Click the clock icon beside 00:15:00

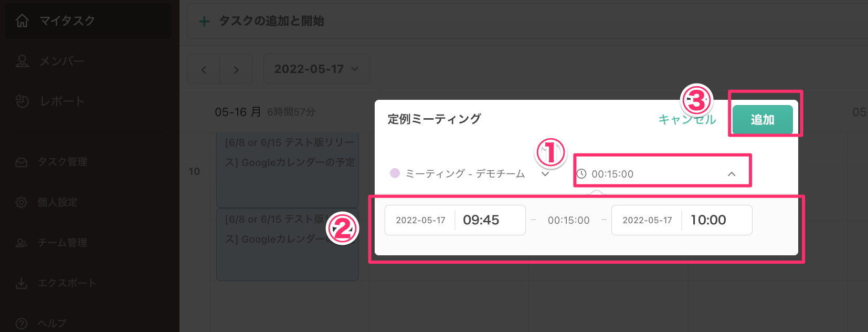pyautogui.click(x=583, y=173)
